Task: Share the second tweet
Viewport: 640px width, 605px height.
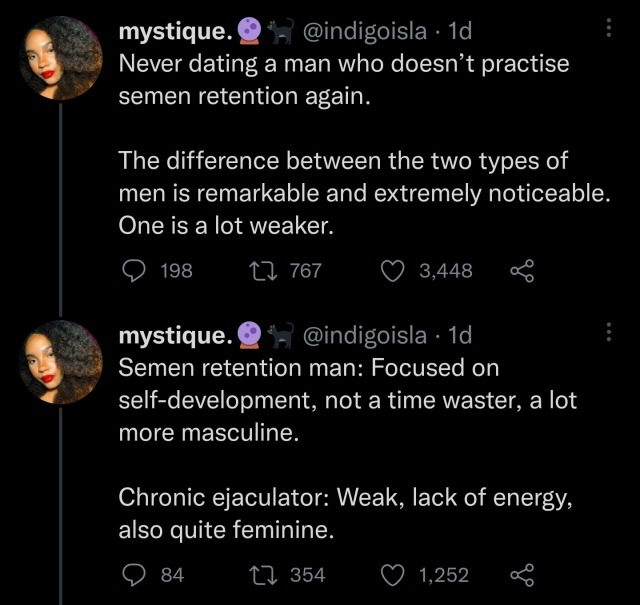Action: coord(521,574)
